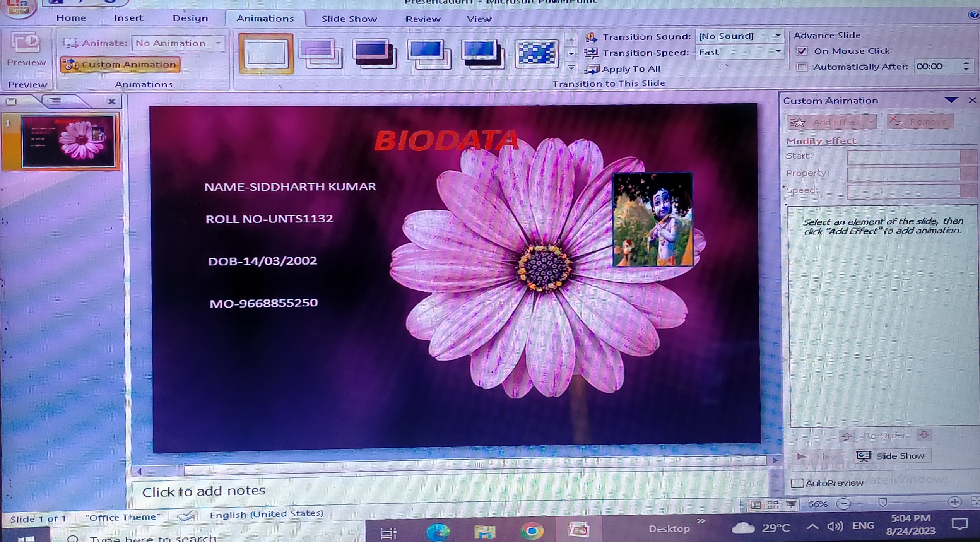Screen dimensions: 980x542
Task: Click the Custom Animation button
Action: point(120,64)
